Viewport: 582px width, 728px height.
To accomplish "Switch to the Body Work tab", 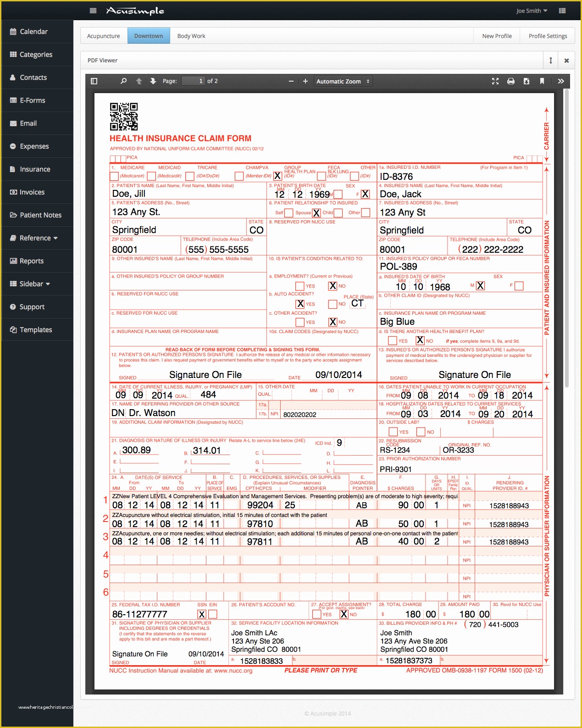I will point(191,36).
